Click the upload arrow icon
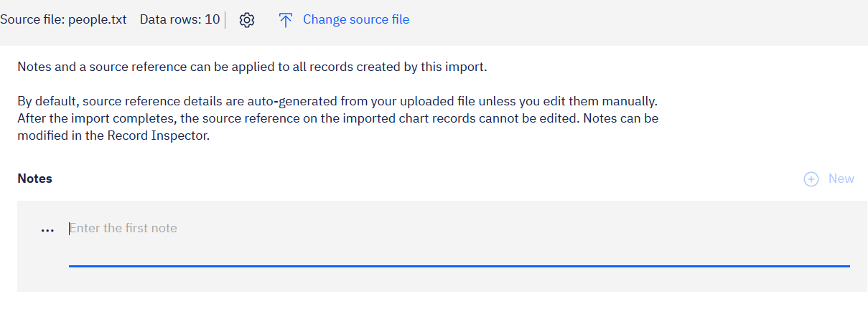This screenshot has height=314, width=868. 286,20
